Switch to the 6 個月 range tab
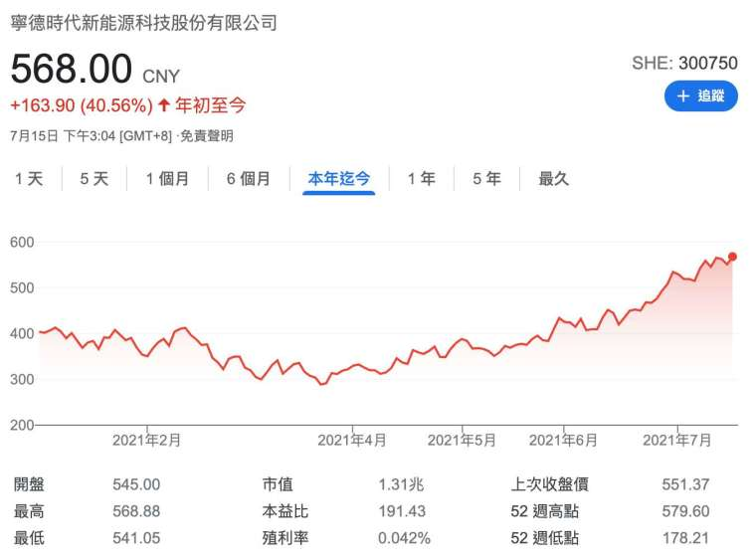 pos(249,179)
